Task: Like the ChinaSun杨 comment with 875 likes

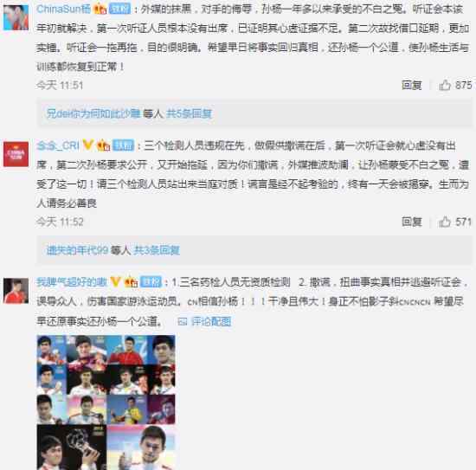Action: pos(445,85)
